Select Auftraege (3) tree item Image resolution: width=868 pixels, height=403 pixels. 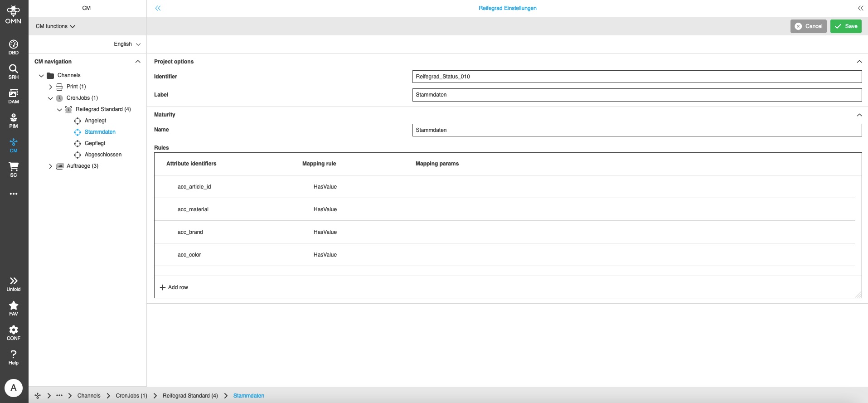(82, 166)
